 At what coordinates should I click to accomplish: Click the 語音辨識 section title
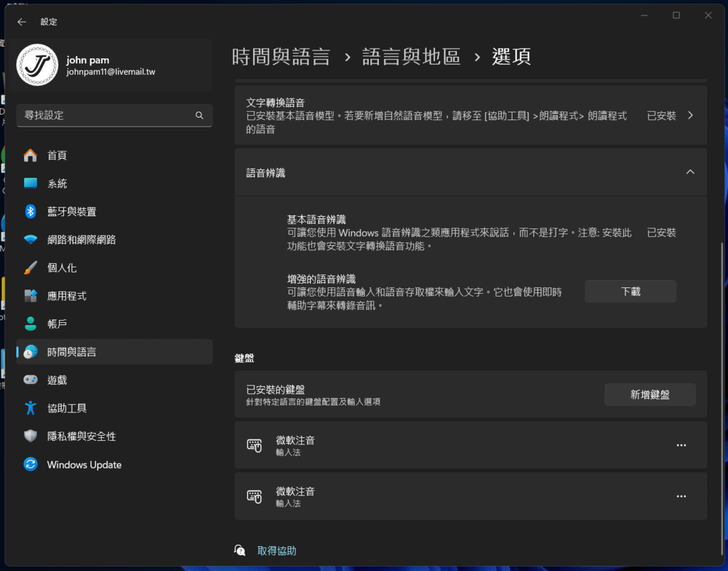point(266,173)
